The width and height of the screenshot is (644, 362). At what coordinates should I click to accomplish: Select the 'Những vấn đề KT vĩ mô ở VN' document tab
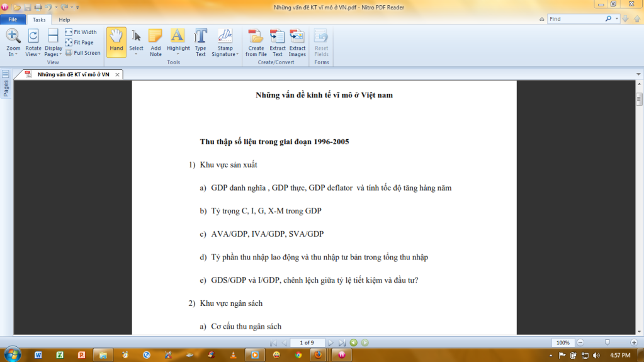point(73,74)
